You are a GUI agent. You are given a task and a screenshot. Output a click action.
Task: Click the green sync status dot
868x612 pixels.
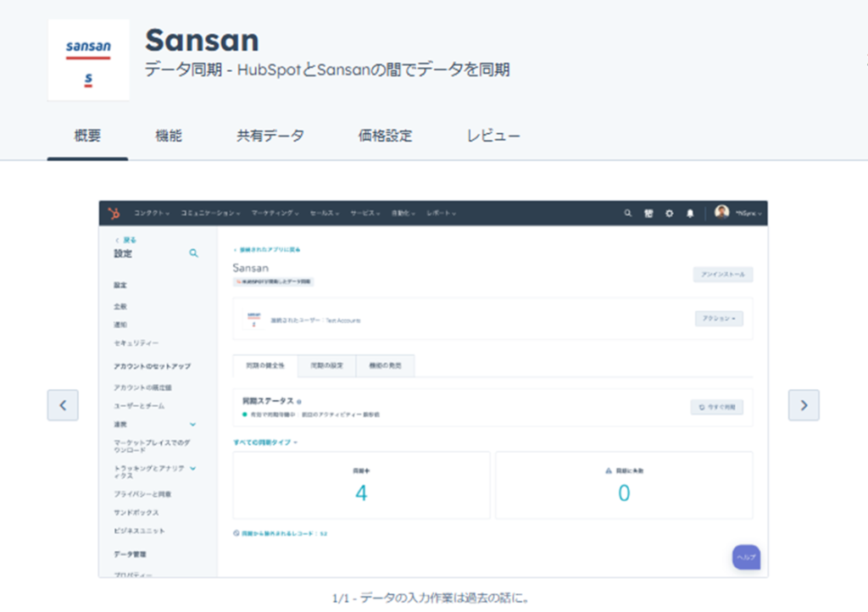(245, 414)
